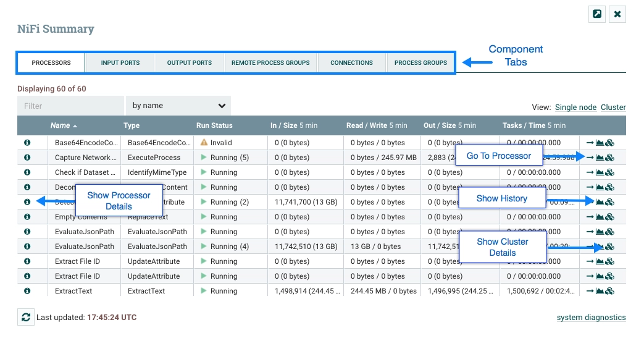Select the Cluster view link
The height and width of the screenshot is (338, 644).
coord(613,108)
